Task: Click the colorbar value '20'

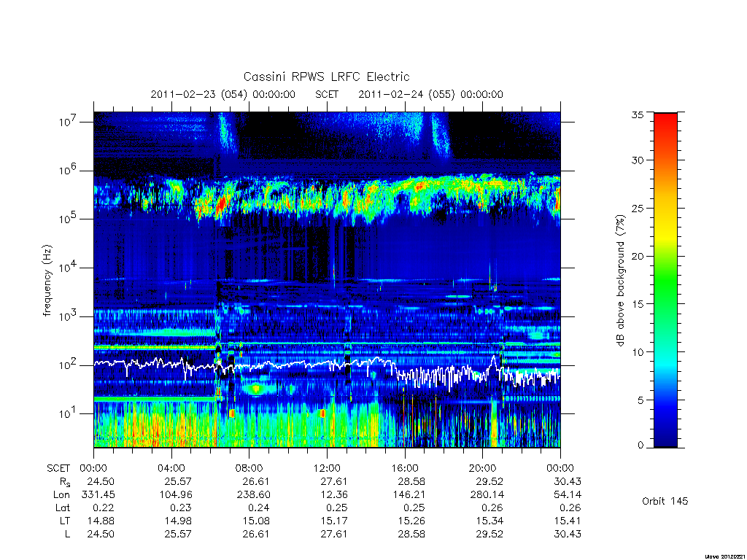Action: click(x=637, y=256)
